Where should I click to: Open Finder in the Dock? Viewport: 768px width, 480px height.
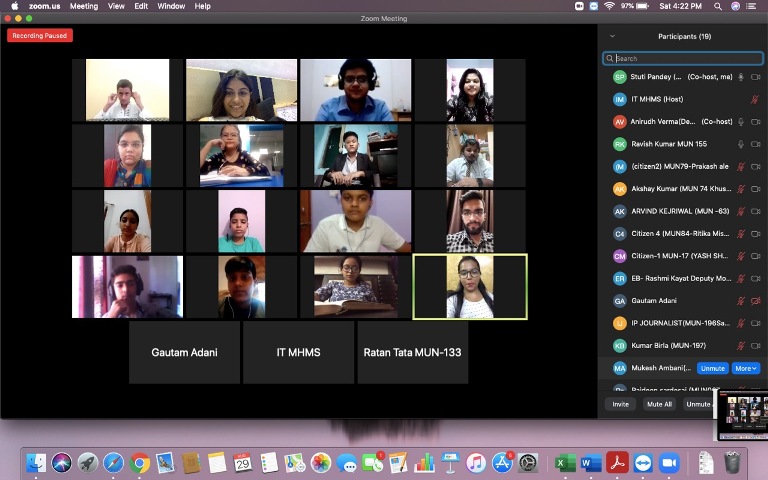pyautogui.click(x=36, y=463)
